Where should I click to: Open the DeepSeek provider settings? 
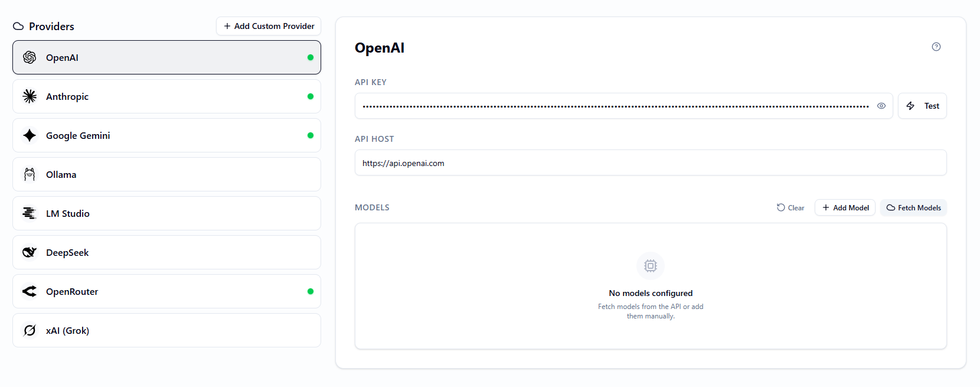[x=166, y=252]
